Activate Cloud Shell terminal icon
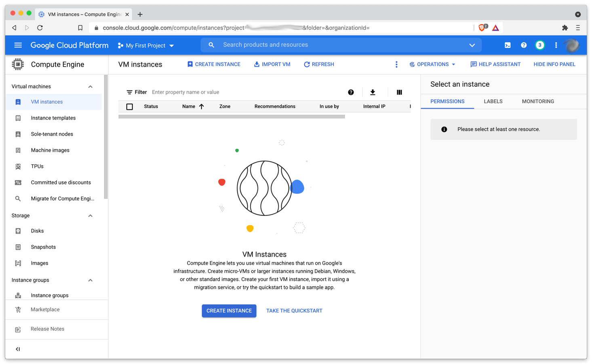 point(508,45)
